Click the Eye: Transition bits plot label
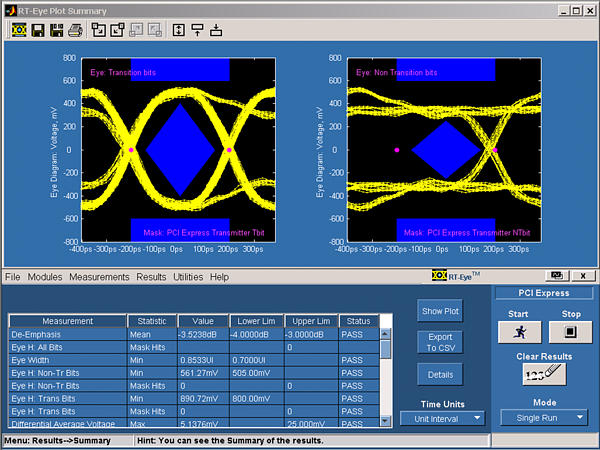Viewport: 600px width, 450px height. (x=123, y=72)
